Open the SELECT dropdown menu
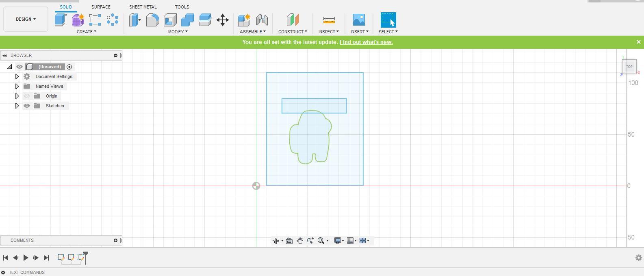 388,32
